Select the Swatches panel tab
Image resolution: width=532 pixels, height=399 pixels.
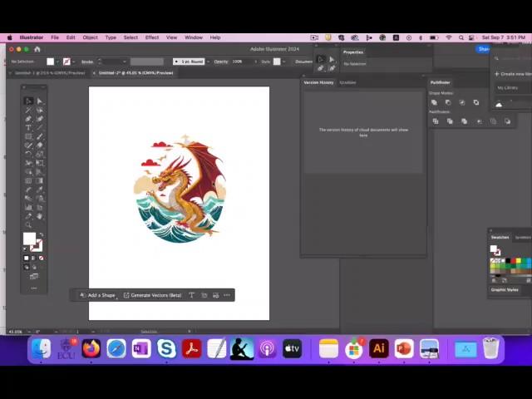pos(500,238)
